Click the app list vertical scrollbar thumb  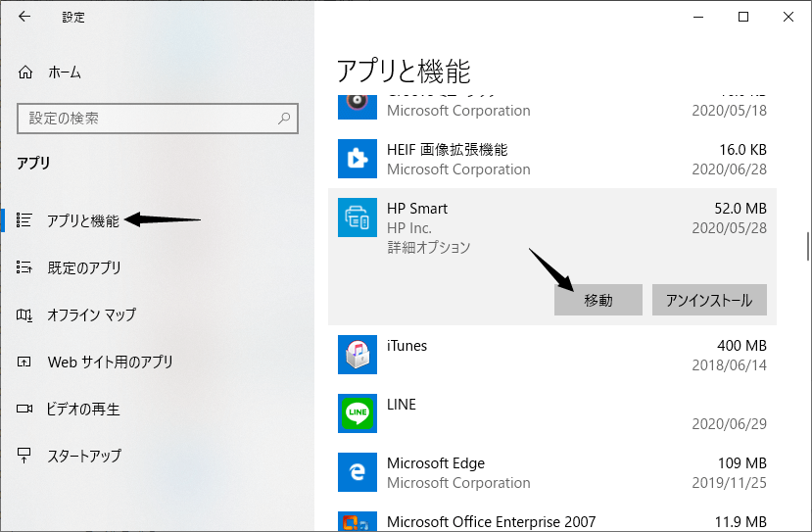(x=808, y=246)
